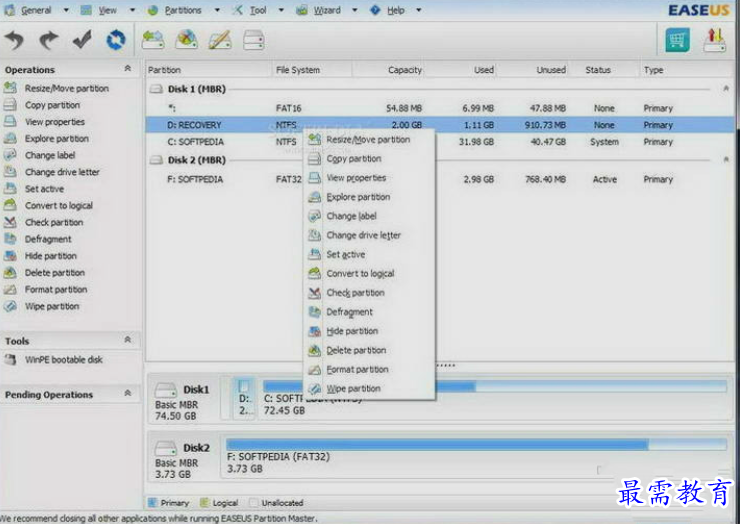Viewport: 740px width, 524px height.
Task: Click Copy partition in the Operations sidebar
Action: coord(52,105)
